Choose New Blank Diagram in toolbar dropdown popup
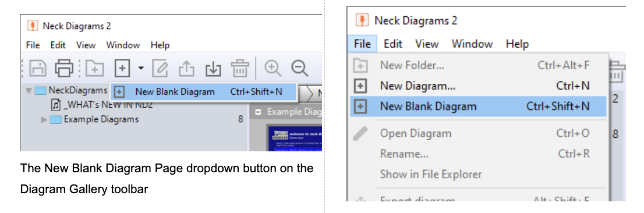 [x=203, y=92]
